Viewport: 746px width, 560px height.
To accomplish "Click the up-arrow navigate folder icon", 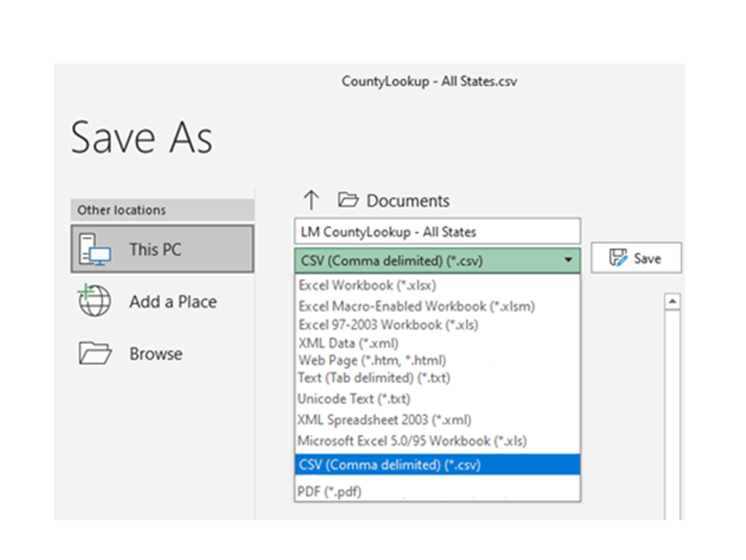I will [311, 201].
